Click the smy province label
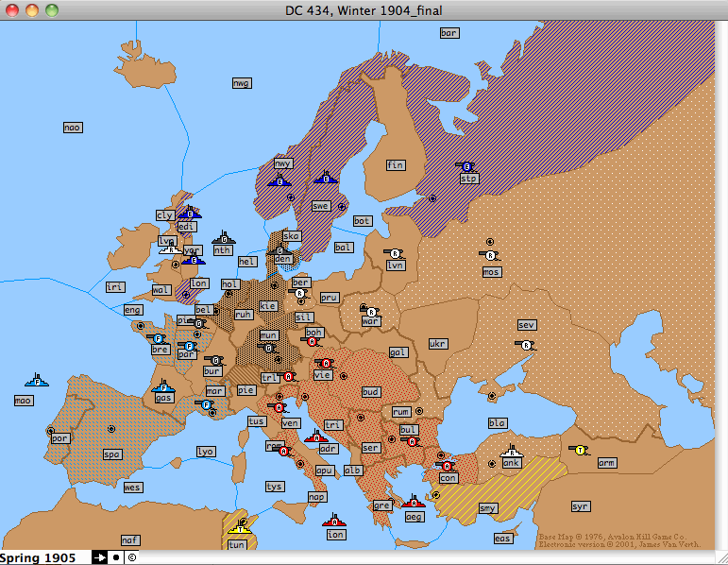The width and height of the screenshot is (728, 565). point(488,508)
